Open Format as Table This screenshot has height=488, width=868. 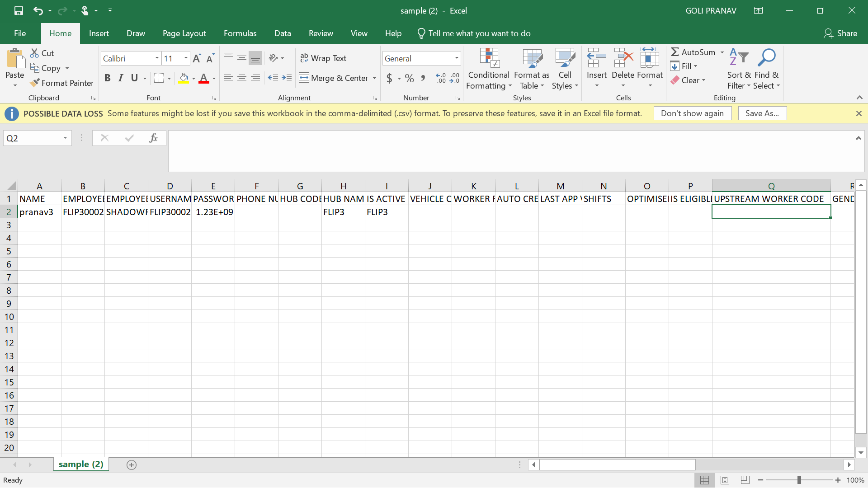532,69
